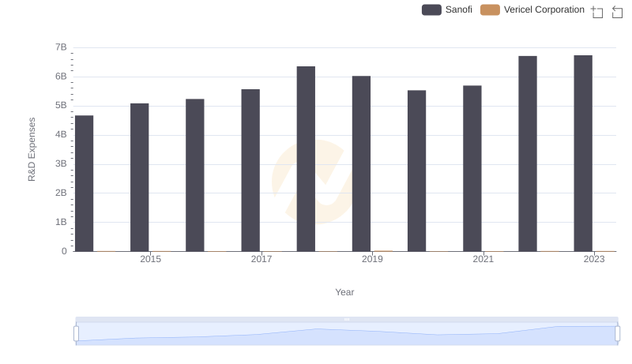The image size is (632, 364).
Task: Click the Sanofi bar for 2015
Action: click(x=140, y=178)
